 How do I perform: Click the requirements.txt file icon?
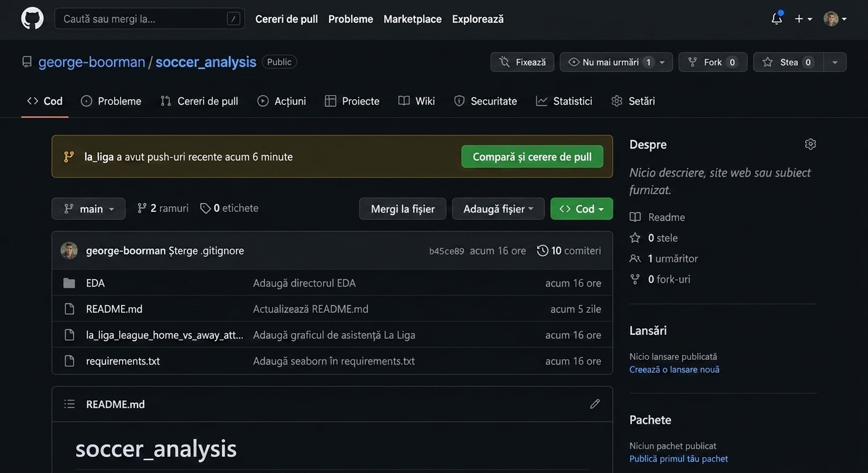(70, 361)
